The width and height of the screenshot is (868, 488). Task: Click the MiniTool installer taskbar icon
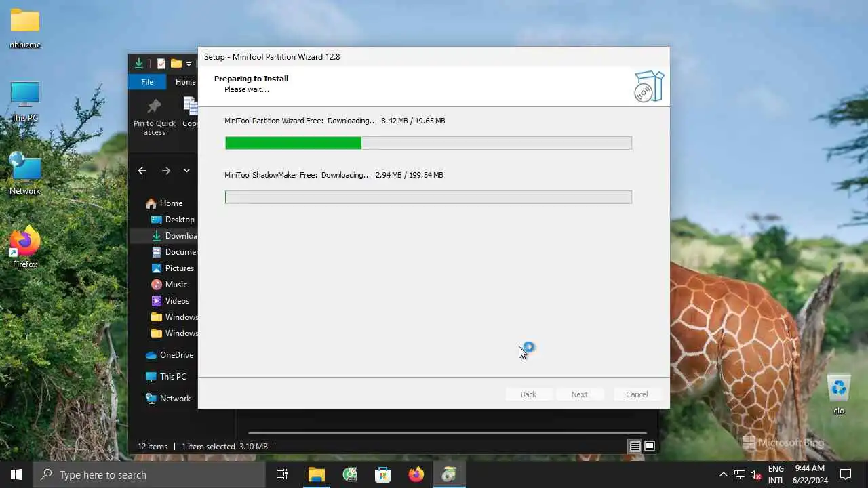pos(450,474)
